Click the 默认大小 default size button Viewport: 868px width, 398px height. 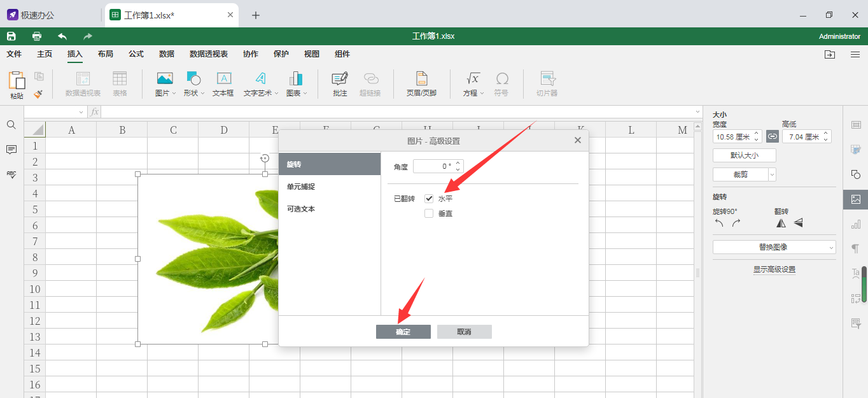click(745, 155)
